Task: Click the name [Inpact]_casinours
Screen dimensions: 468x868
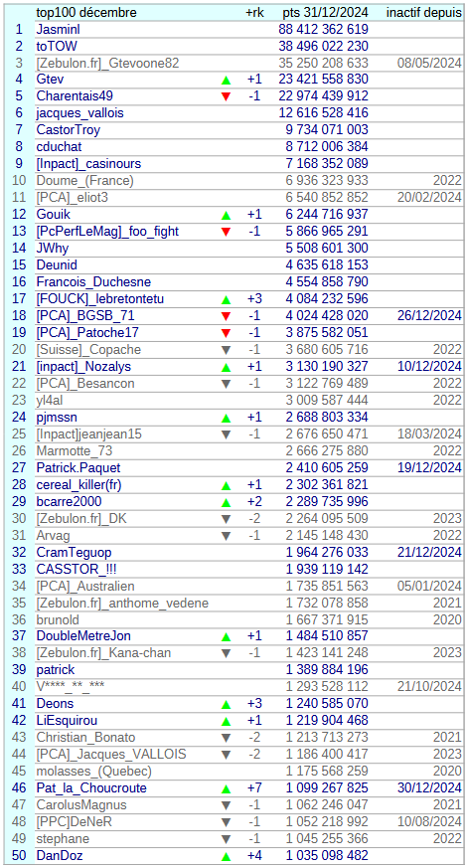Action: [88, 164]
